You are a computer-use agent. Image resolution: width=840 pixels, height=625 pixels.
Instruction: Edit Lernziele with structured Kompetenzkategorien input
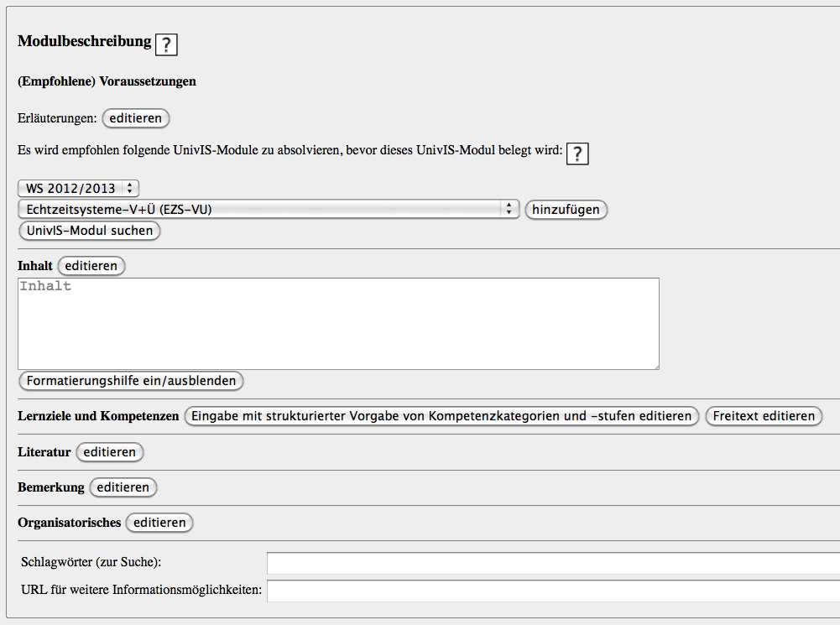(x=441, y=416)
